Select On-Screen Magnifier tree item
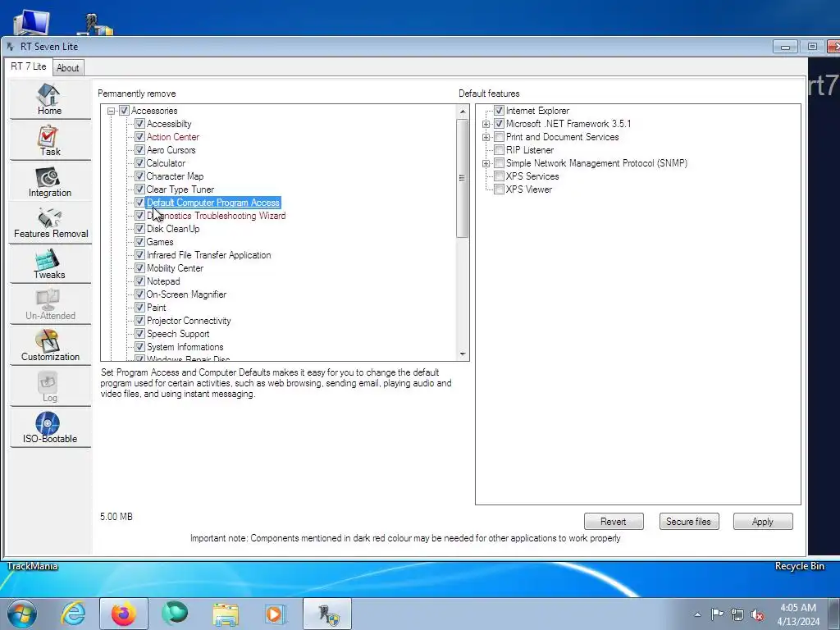 [x=186, y=294]
